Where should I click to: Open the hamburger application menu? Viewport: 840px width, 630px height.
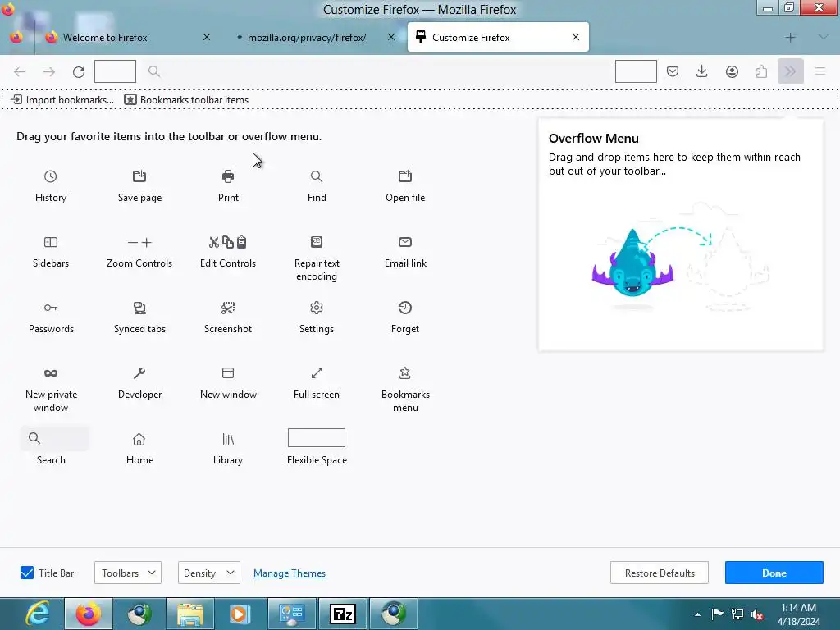(819, 71)
